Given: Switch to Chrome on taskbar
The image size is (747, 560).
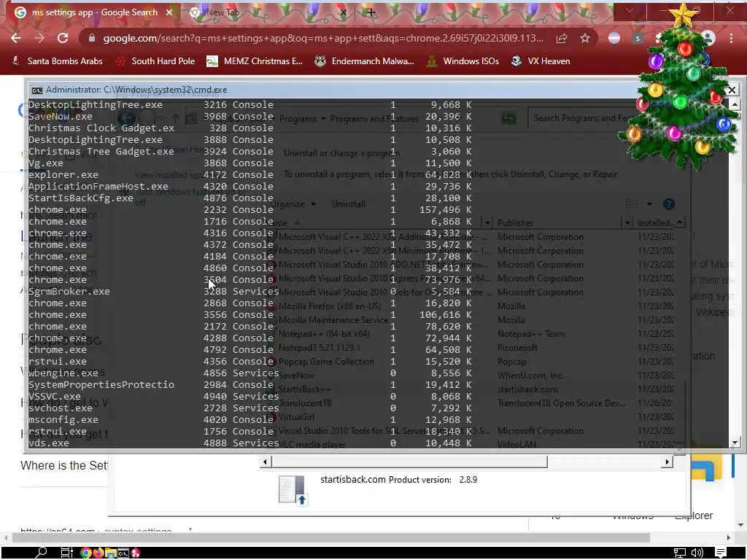Looking at the screenshot, I should click(x=86, y=553).
